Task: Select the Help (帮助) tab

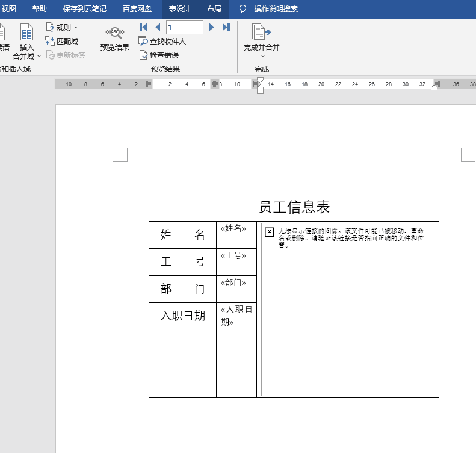Action: tap(39, 9)
